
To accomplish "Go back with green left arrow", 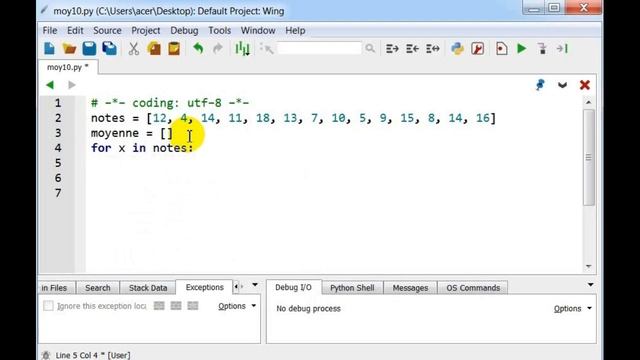I will click(x=50, y=85).
